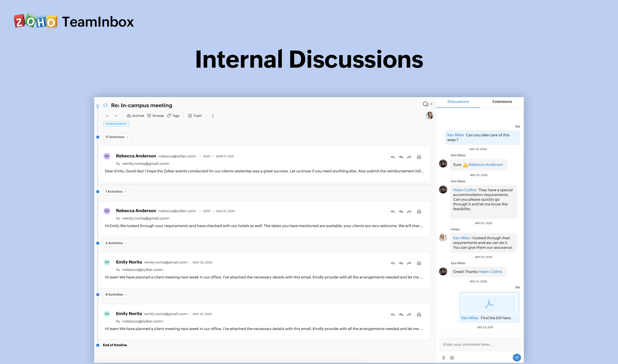Attach a file using the paperclip icon
This screenshot has width=618, height=364.
443,358
